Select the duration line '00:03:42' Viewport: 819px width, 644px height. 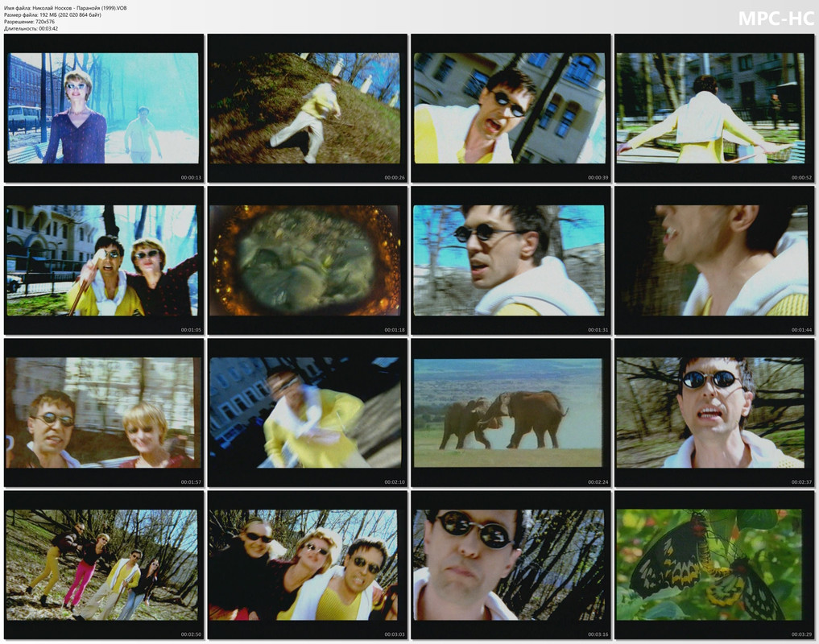[x=31, y=29]
